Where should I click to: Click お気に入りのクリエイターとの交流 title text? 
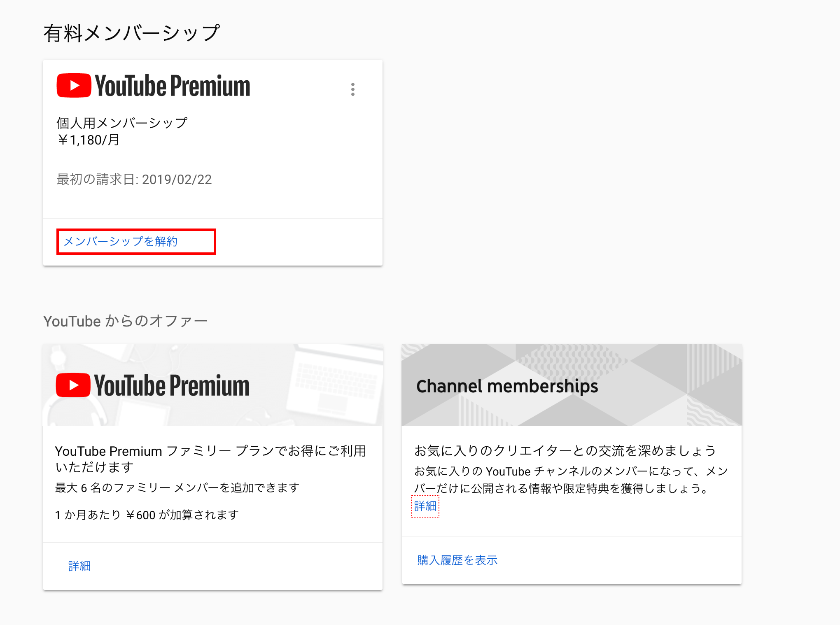pos(565,451)
